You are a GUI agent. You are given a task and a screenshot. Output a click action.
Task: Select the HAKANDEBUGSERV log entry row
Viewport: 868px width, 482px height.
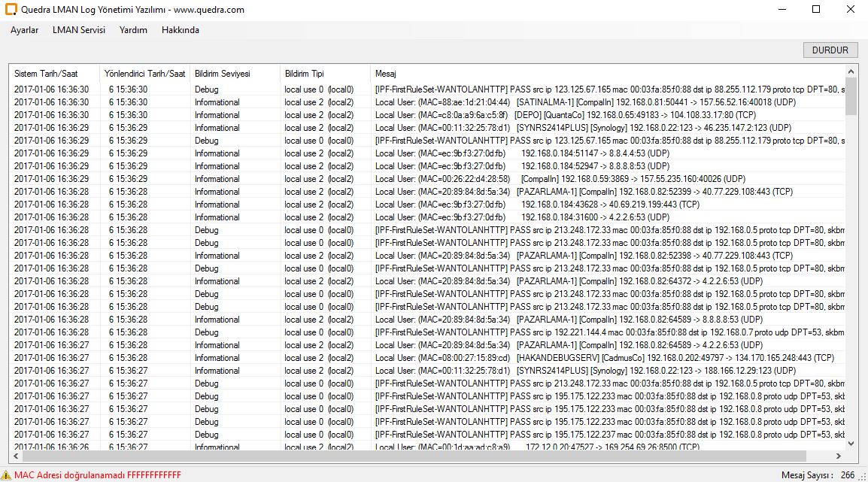[x=451, y=358]
